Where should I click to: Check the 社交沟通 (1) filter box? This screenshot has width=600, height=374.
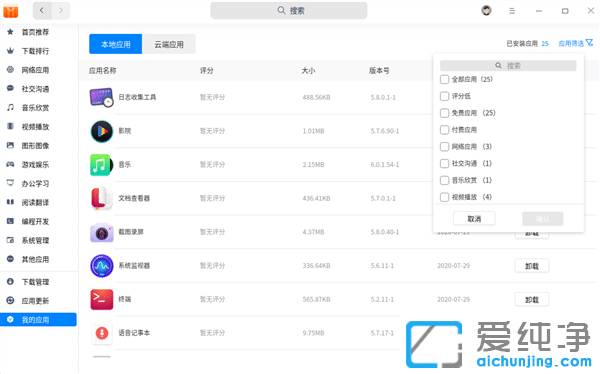(x=444, y=163)
